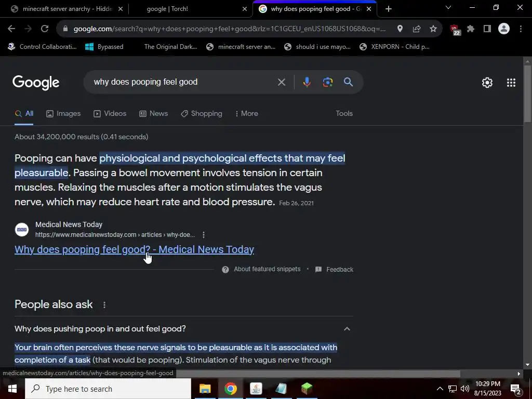Open the Extensions puzzle icon

pyautogui.click(x=471, y=29)
